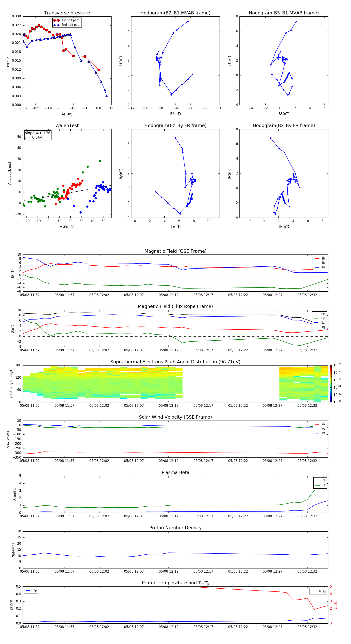The height and width of the screenshot is (644, 351).
Task: Click the "Hodogram(B2_B1 MVAB frame)" title
Action: tap(175, 13)
